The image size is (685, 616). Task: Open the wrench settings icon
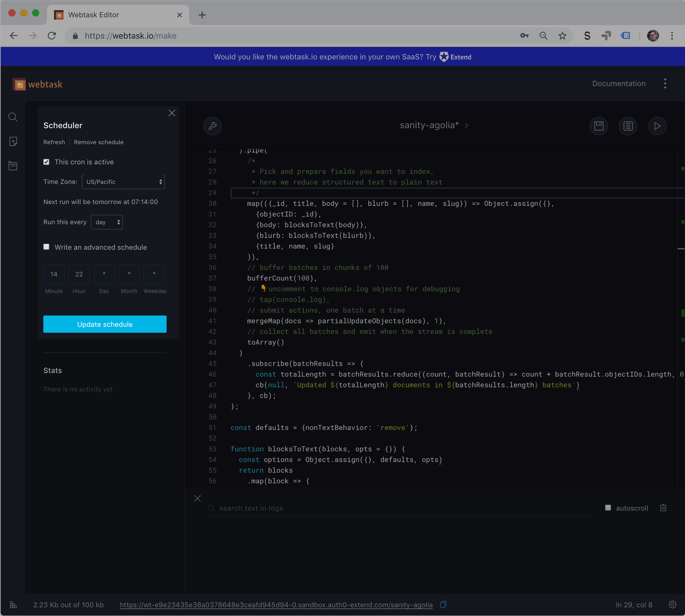212,126
